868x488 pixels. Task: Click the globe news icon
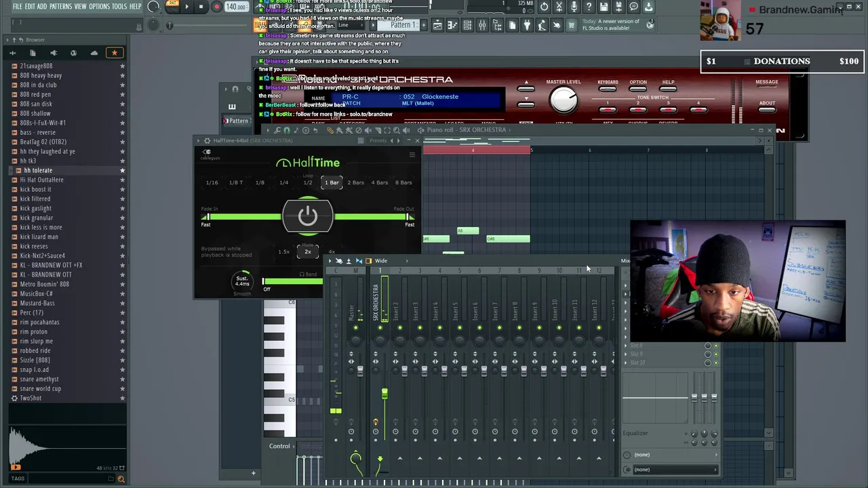coord(650,24)
